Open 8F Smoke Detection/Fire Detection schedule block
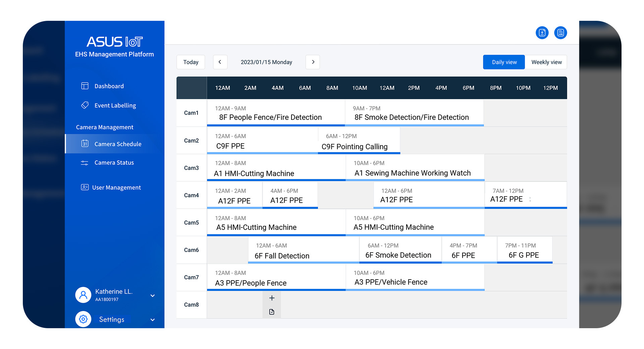The width and height of the screenshot is (644, 349). tap(414, 113)
